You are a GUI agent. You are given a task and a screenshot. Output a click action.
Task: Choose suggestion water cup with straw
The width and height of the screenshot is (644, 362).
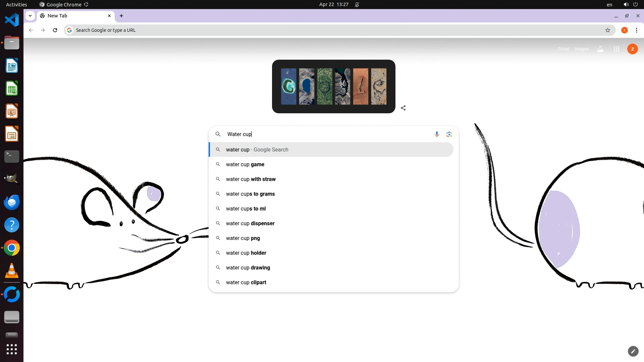[251, 179]
